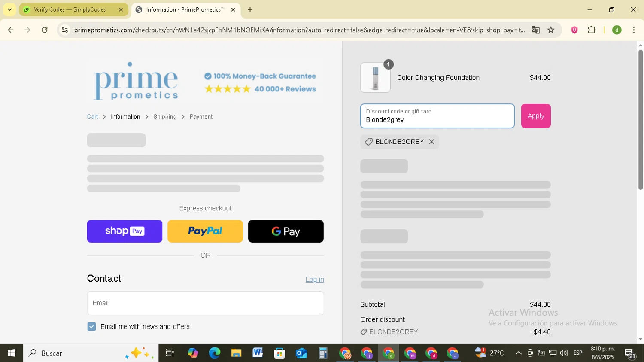Open the network icon in system tray
Image resolution: width=644 pixels, height=362 pixels.
tap(553, 353)
